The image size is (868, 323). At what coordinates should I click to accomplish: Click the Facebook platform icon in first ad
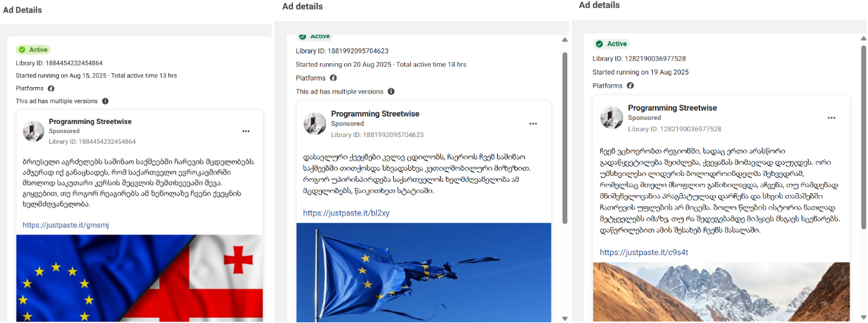click(x=51, y=88)
